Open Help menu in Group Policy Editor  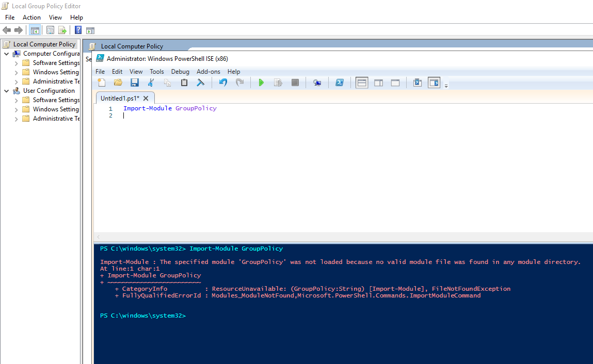pyautogui.click(x=76, y=18)
